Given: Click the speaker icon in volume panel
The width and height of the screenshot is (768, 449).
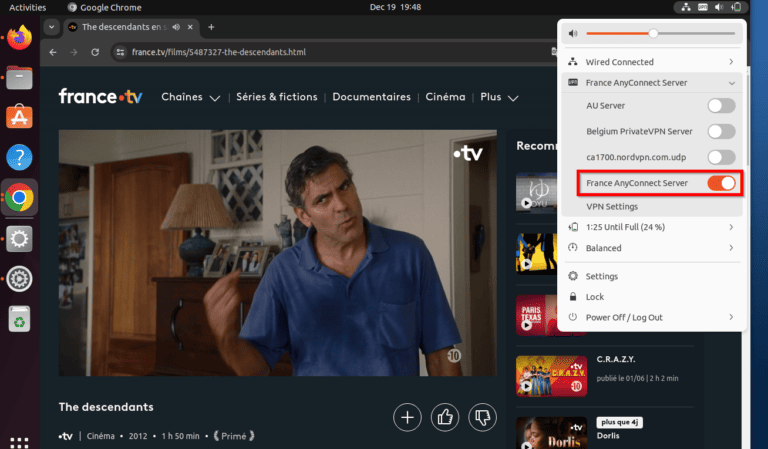Looking at the screenshot, I should [x=573, y=33].
